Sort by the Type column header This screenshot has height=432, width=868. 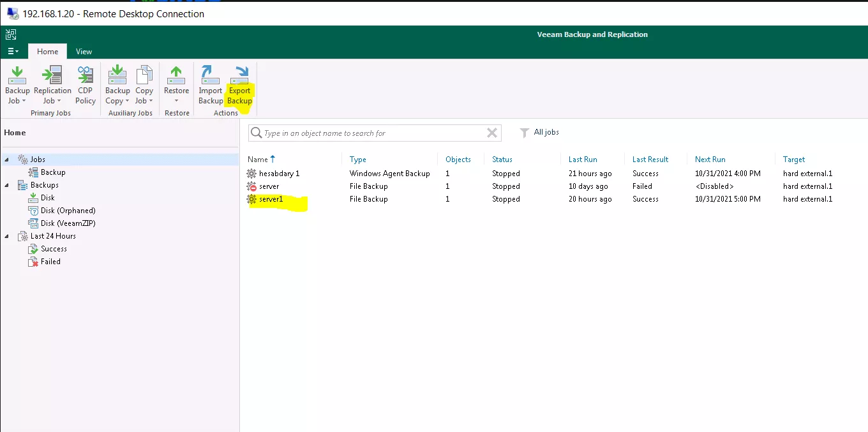[358, 160]
